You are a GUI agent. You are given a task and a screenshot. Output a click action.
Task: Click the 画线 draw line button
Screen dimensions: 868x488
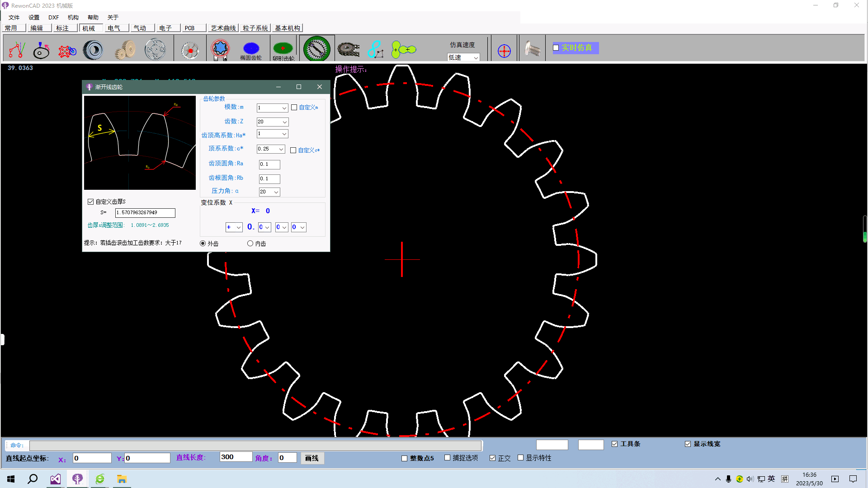coord(312,458)
